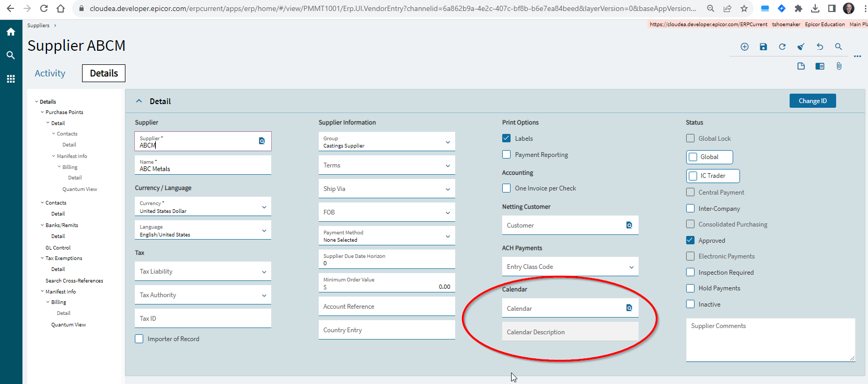Open Search Cross-References in the tree

pyautogui.click(x=74, y=280)
